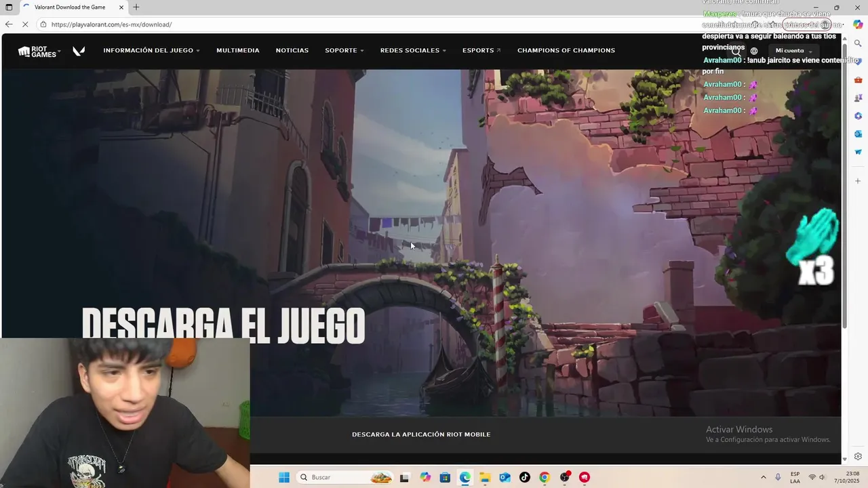Show hidden system tray icons
The image size is (868, 488).
coord(764,477)
